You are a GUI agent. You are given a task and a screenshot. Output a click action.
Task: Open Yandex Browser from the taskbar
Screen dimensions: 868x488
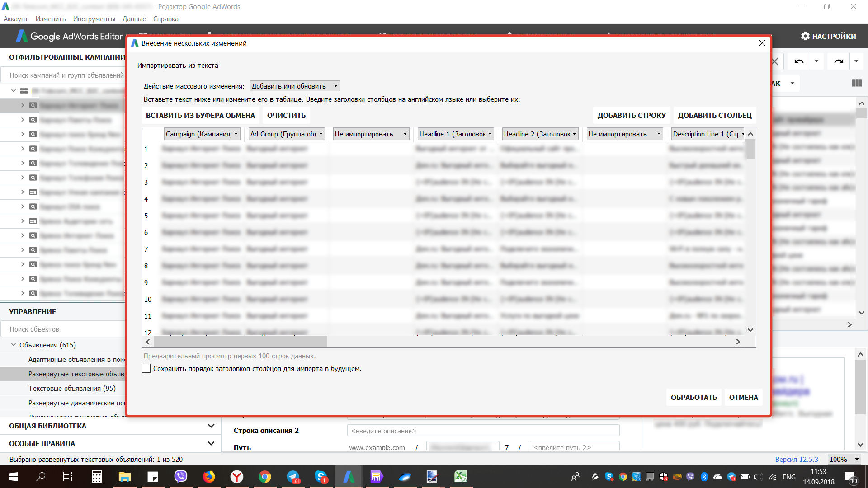237,477
